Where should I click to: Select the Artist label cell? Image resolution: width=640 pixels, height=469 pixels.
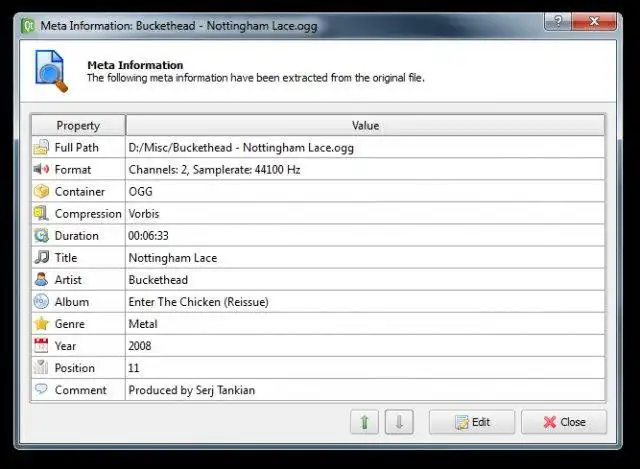[x=78, y=280]
